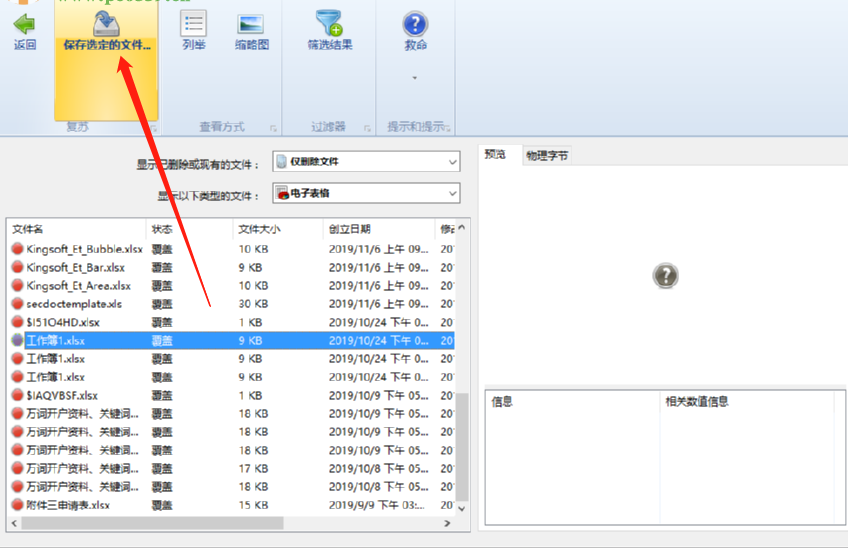Select the file name $IAQVBSF.xlsx
848x548 pixels.
tap(62, 395)
